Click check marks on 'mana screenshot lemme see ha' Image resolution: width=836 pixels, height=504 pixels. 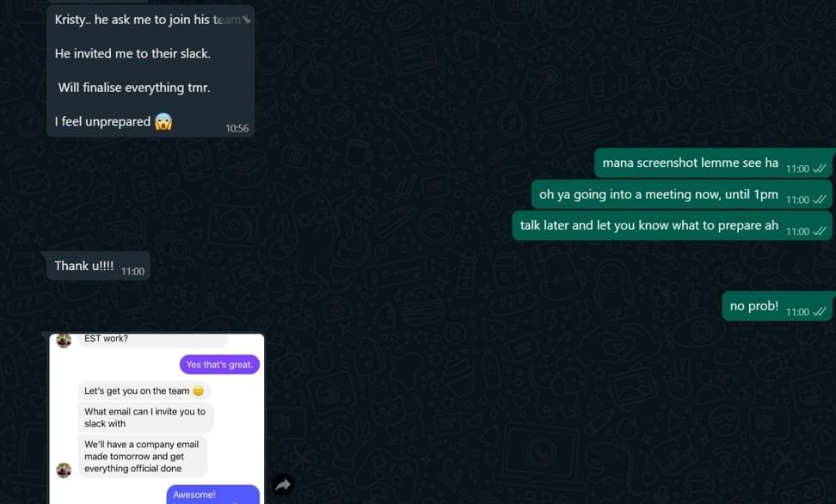point(820,169)
